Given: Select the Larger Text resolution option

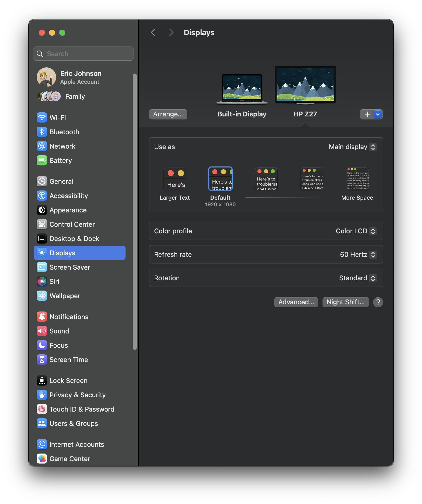Looking at the screenshot, I should coord(175,179).
